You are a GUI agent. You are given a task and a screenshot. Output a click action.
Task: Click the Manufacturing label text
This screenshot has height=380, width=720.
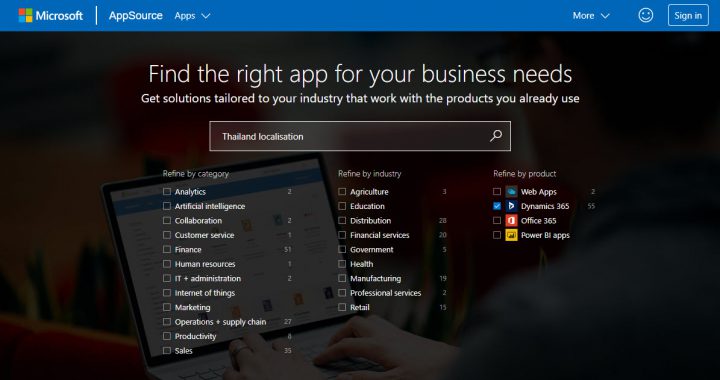[x=375, y=279]
